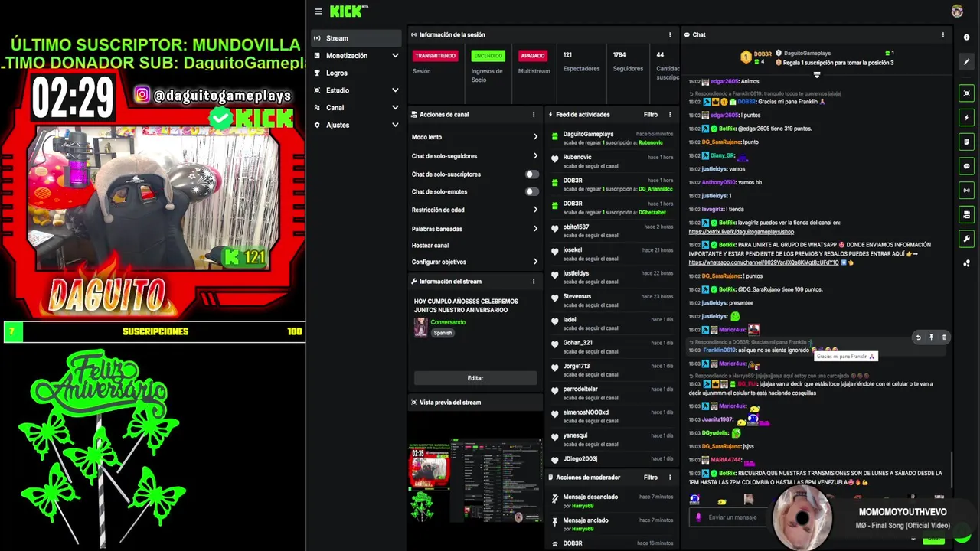Select Stream in left navigation
This screenshot has width=980, height=551.
(x=356, y=38)
